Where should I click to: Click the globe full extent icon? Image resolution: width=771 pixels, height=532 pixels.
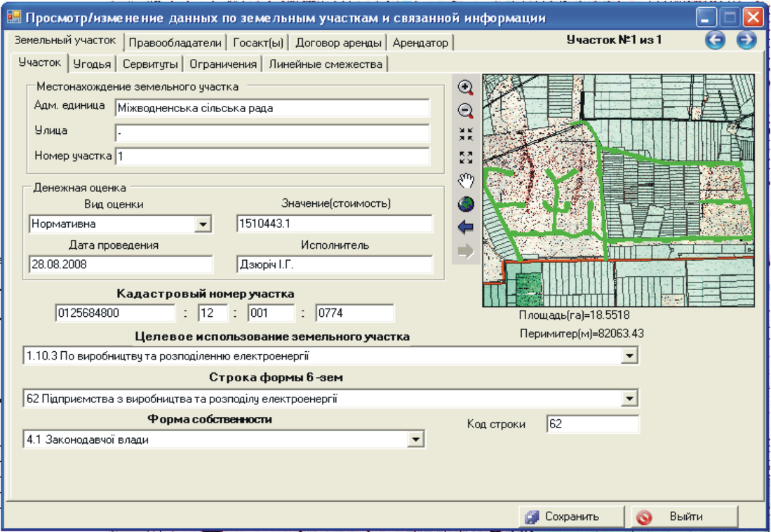(x=466, y=204)
